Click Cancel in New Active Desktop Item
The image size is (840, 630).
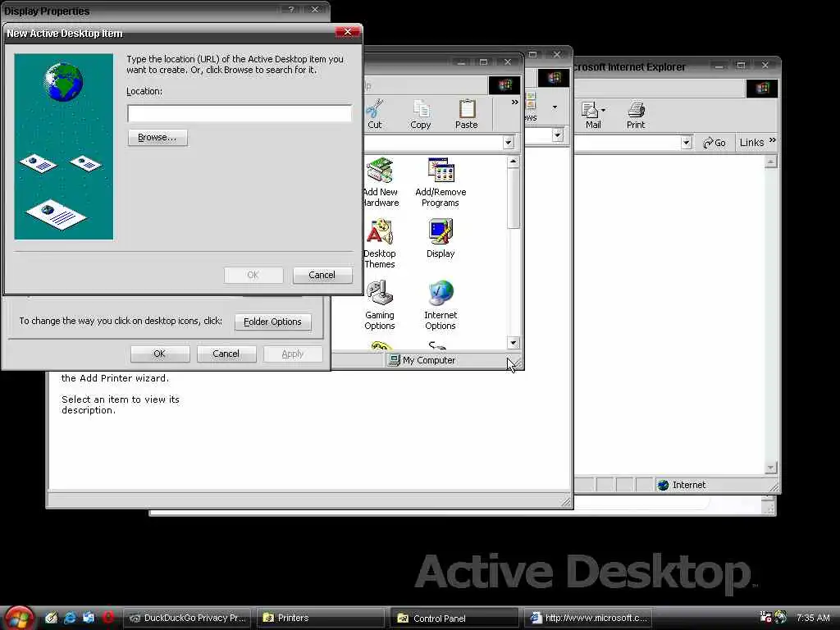coord(322,275)
